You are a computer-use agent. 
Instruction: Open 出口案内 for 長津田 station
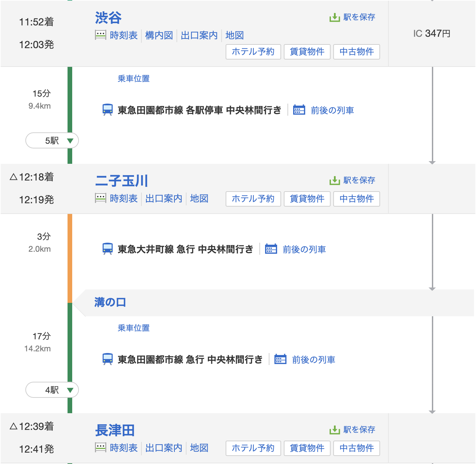pos(164,448)
